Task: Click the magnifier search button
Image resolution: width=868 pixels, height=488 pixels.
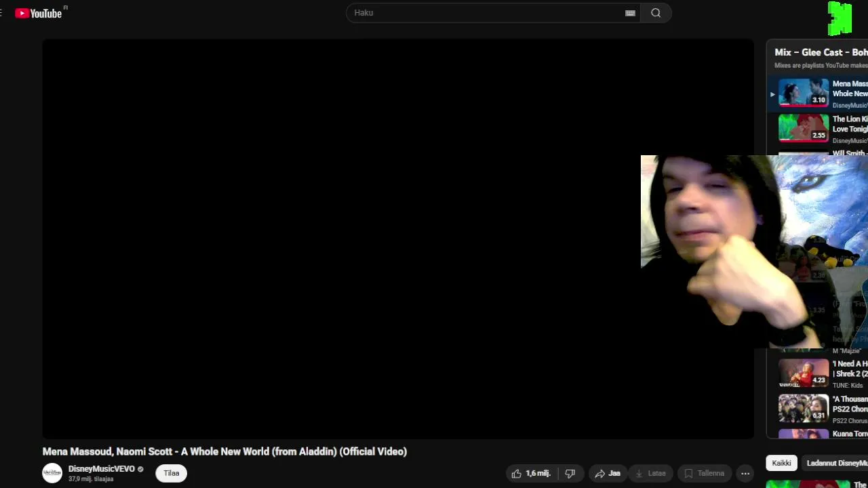Action: (656, 13)
